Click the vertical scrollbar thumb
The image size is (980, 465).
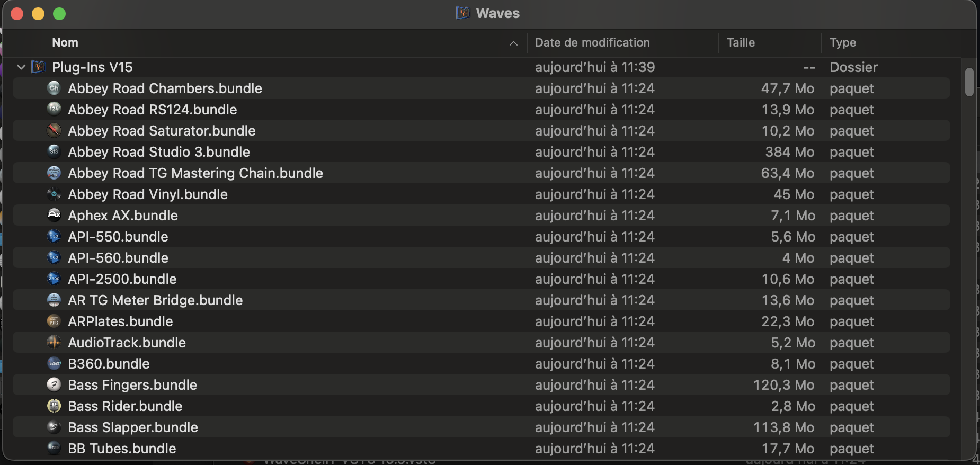click(969, 82)
